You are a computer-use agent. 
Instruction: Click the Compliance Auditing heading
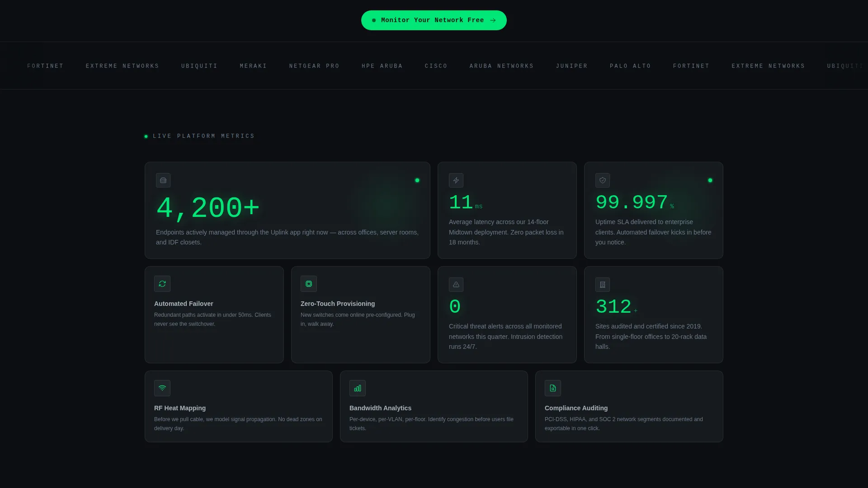pos(576,408)
